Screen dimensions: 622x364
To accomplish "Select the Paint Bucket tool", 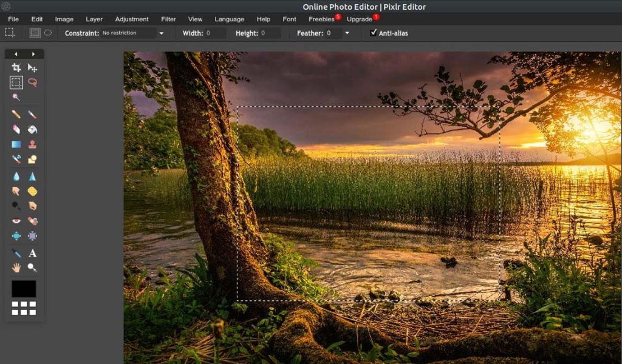I will (33, 129).
